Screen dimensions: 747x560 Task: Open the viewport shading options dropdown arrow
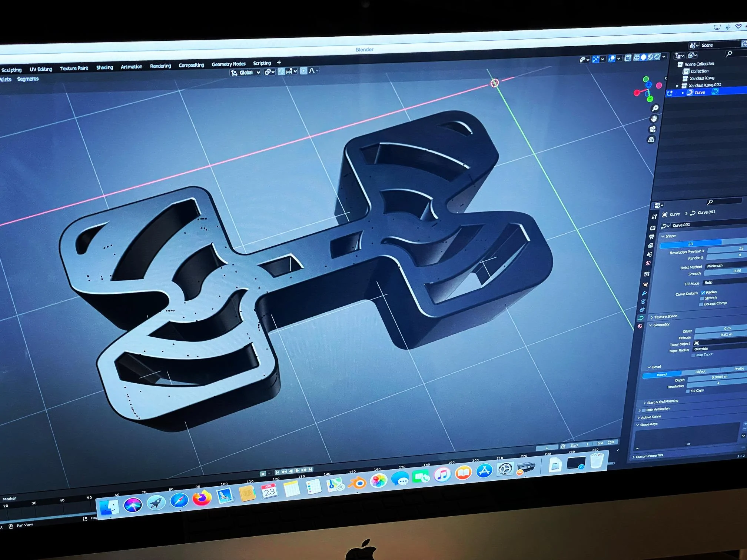pos(664,56)
